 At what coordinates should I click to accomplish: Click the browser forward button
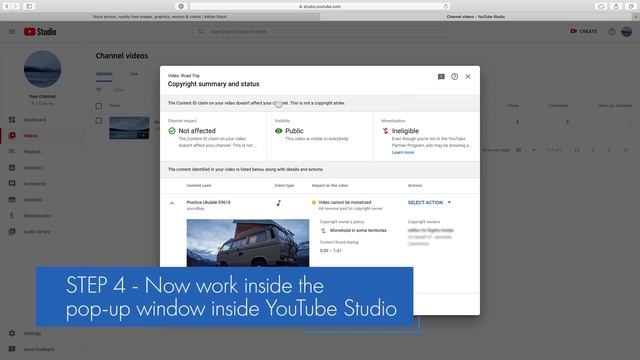point(16,6)
